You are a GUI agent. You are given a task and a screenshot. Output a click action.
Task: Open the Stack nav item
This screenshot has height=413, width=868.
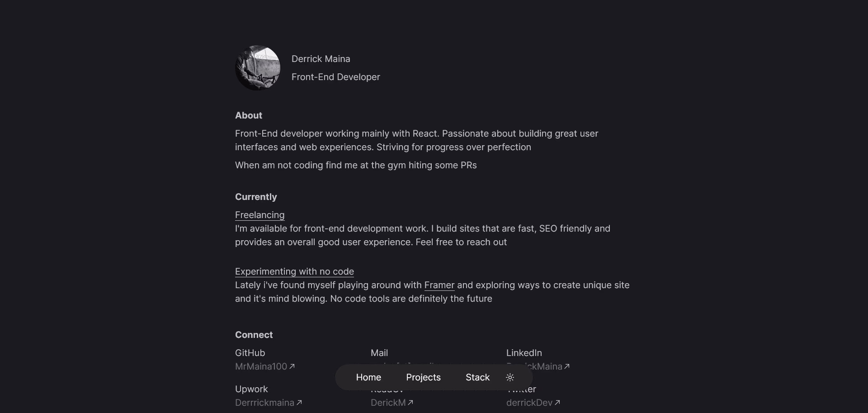477,377
